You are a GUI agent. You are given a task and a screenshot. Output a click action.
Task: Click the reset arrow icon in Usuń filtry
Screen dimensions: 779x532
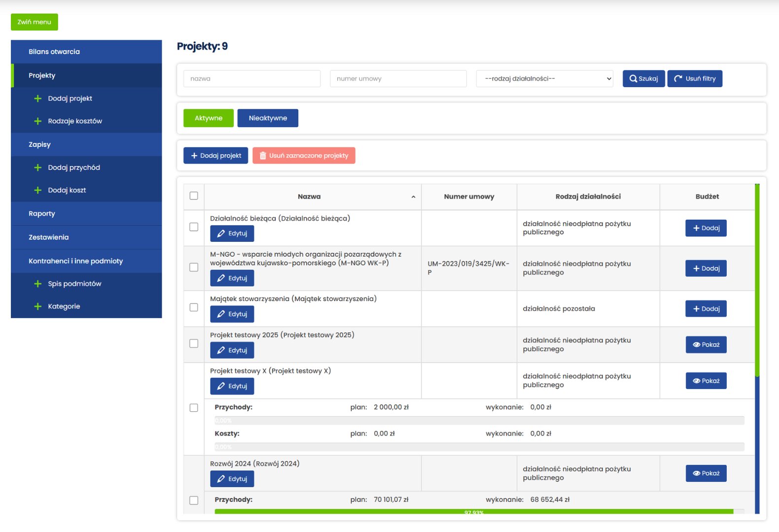pyautogui.click(x=678, y=79)
